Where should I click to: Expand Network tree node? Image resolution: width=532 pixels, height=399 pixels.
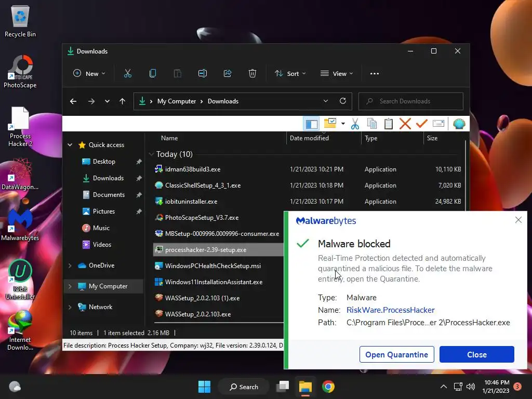tap(70, 307)
